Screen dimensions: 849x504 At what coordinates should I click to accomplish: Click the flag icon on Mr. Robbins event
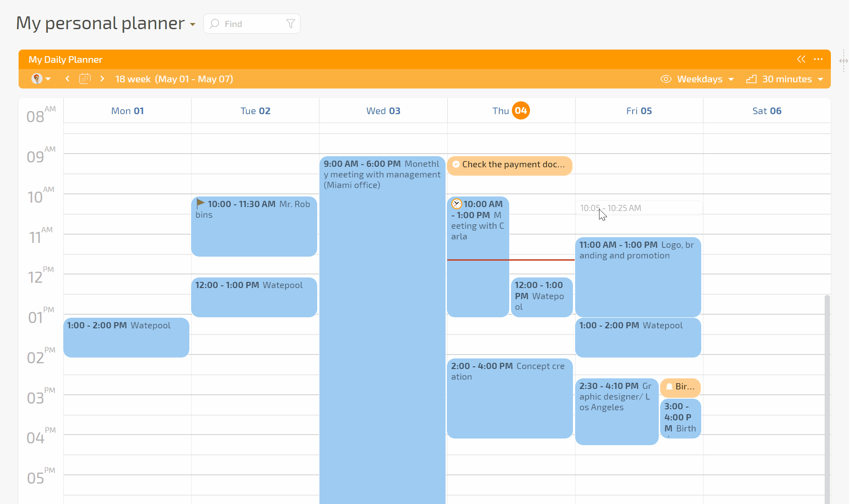[200, 203]
